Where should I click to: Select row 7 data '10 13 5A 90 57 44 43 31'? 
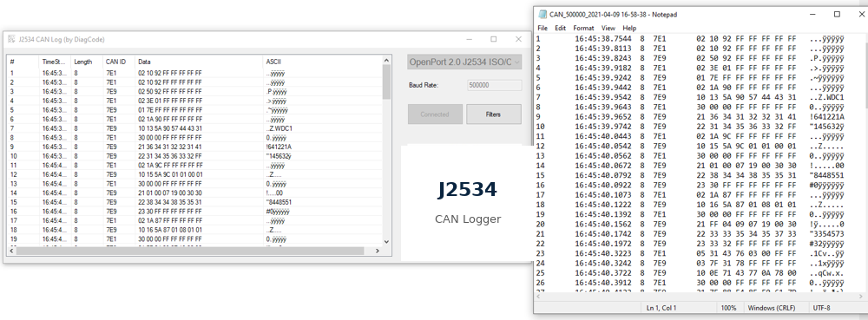point(170,128)
